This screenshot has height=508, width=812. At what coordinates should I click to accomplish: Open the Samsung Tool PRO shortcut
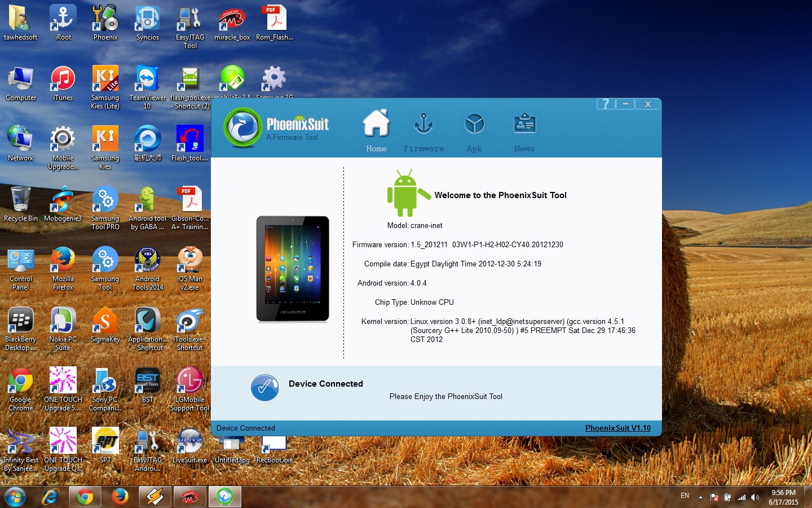pyautogui.click(x=105, y=208)
